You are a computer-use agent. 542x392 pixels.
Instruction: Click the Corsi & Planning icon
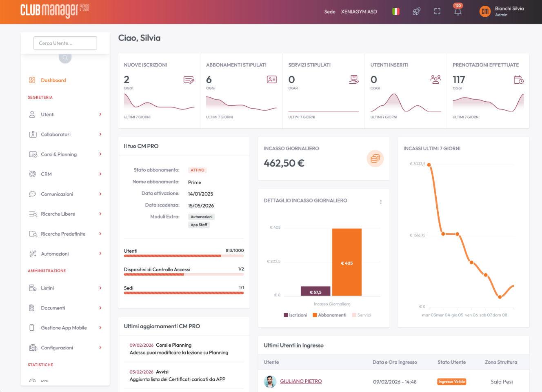point(33,154)
